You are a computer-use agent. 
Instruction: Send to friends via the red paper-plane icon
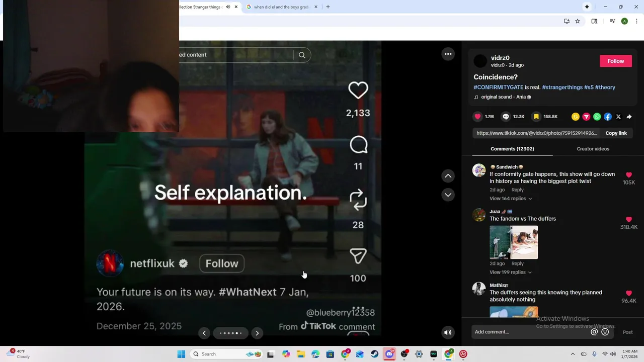[x=586, y=117]
